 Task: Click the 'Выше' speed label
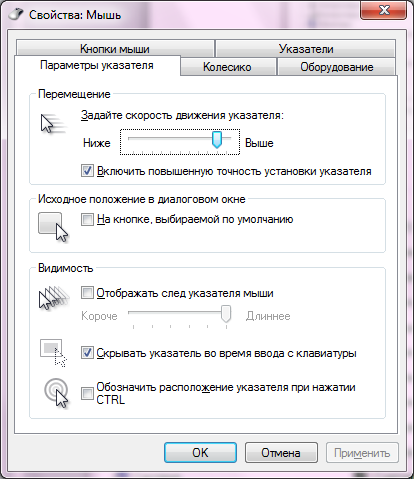click(x=259, y=143)
